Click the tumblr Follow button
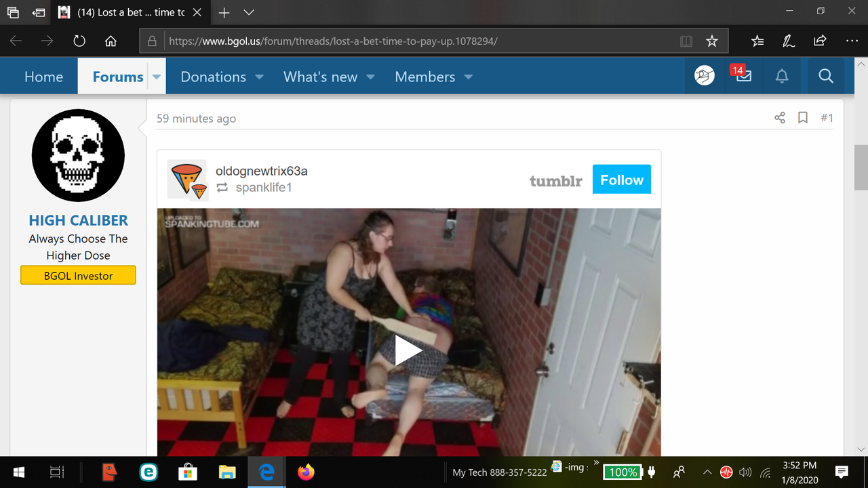Screen dimensions: 868x488 tap(621, 180)
